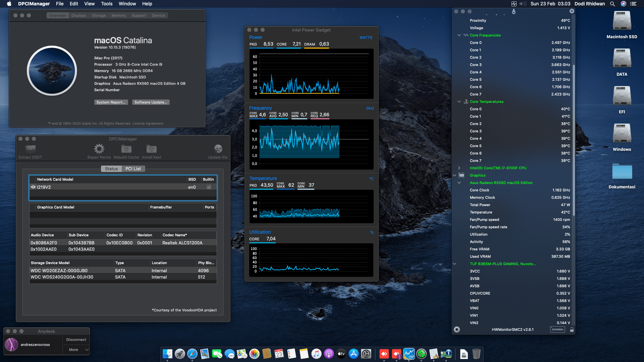Collapse Asus Radeon RX560 group
The width and height of the screenshot is (644, 362).
(x=459, y=183)
